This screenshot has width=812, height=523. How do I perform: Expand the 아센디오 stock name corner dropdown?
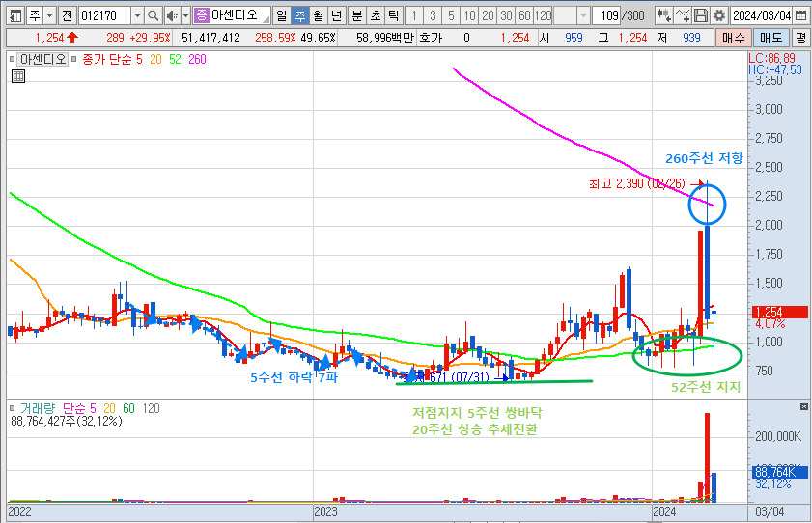click(266, 19)
